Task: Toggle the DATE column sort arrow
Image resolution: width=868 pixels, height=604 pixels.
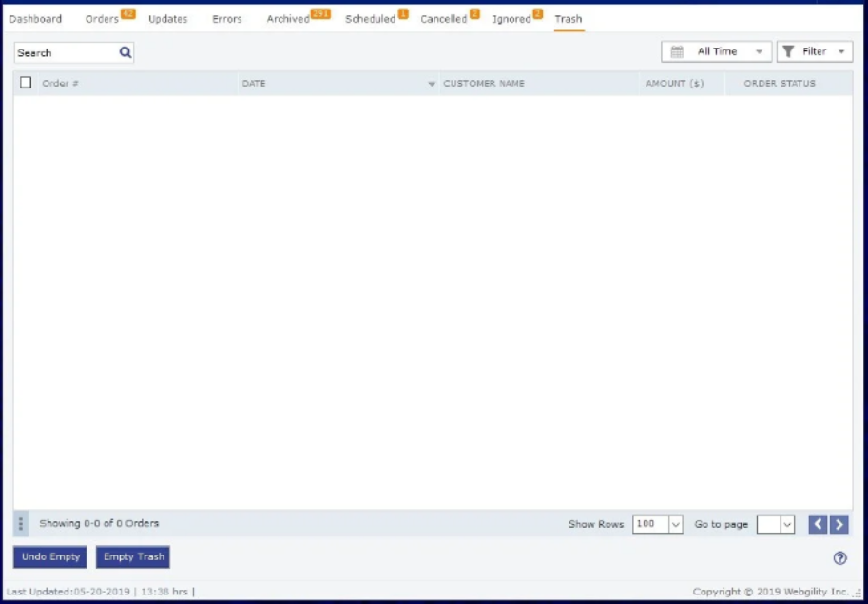Action: click(432, 84)
